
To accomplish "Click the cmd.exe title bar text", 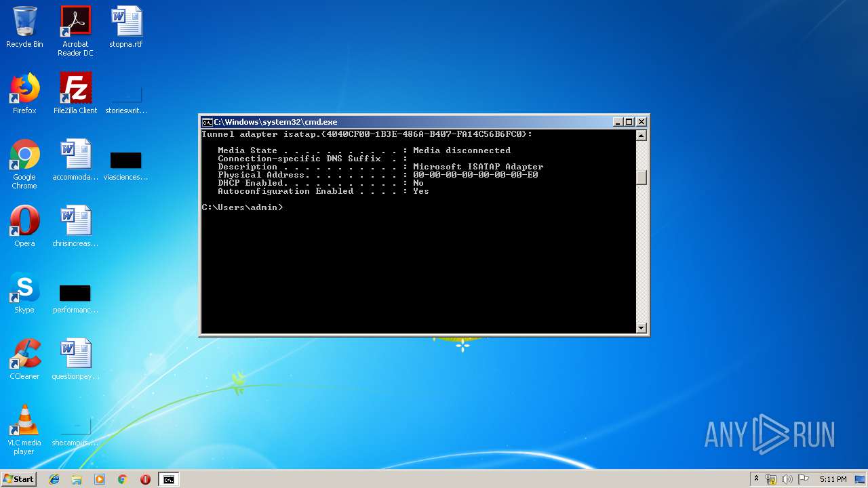I will click(275, 122).
